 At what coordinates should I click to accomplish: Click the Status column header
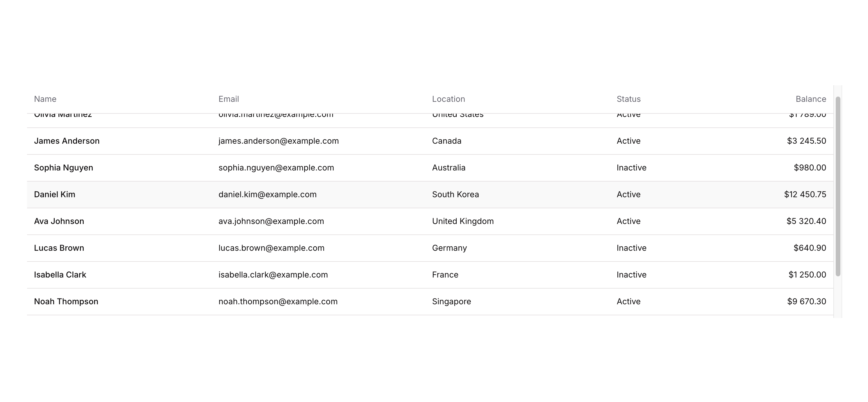[628, 99]
